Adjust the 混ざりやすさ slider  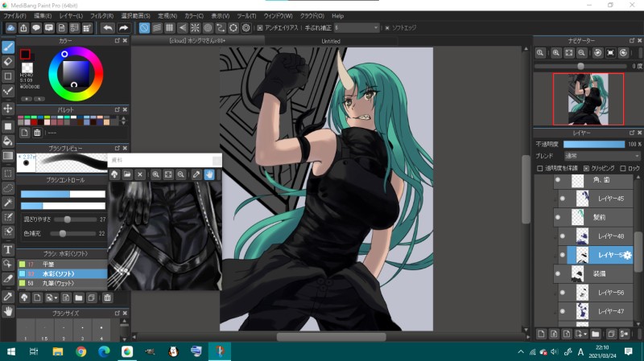(76, 219)
